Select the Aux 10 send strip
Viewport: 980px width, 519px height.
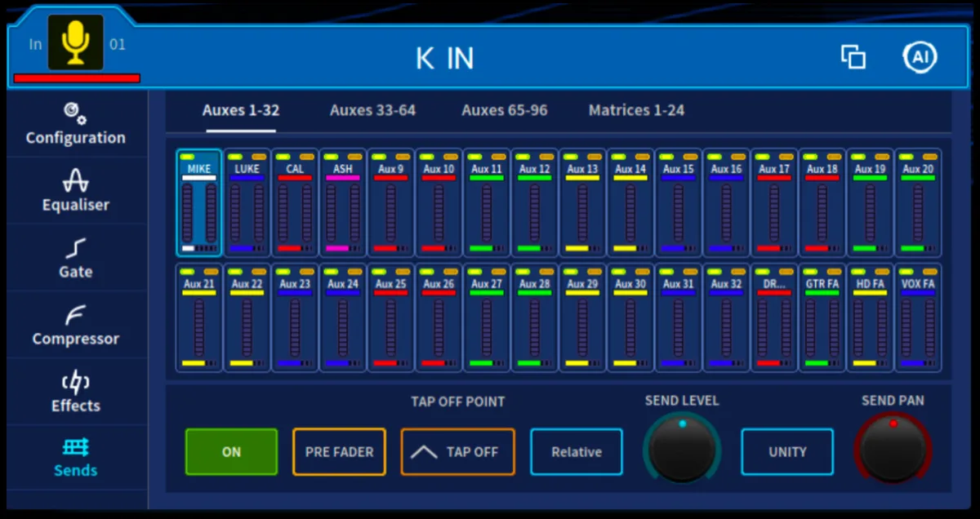[439, 203]
